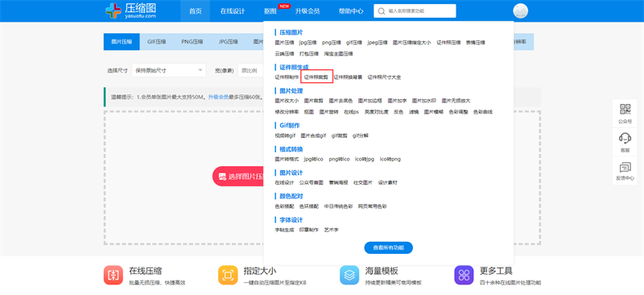Open 淘宝主图压缩 link
The image size is (644, 295).
coord(338,53)
